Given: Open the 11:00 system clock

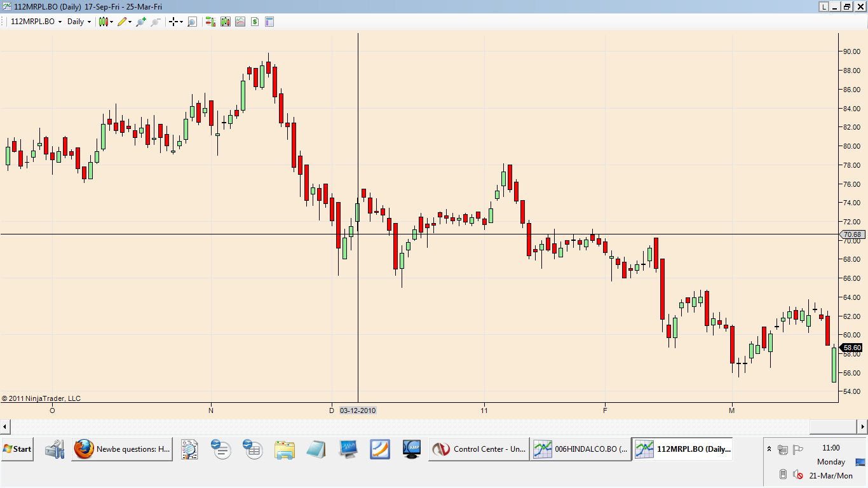Looking at the screenshot, I should point(831,448).
